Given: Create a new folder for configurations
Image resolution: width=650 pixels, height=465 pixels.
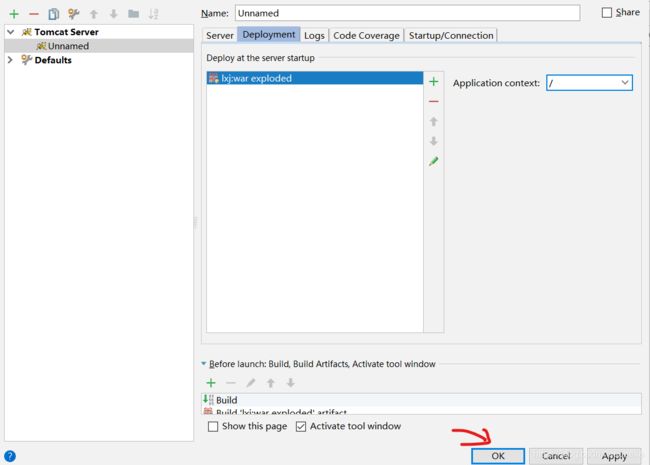Looking at the screenshot, I should click(133, 14).
